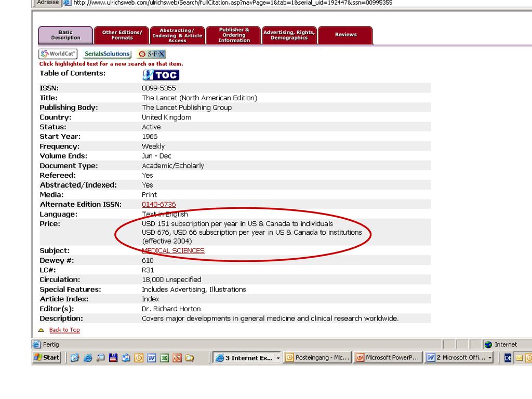This screenshot has height=399, width=532.
Task: Click the Back to Top link
Action: pos(64,330)
